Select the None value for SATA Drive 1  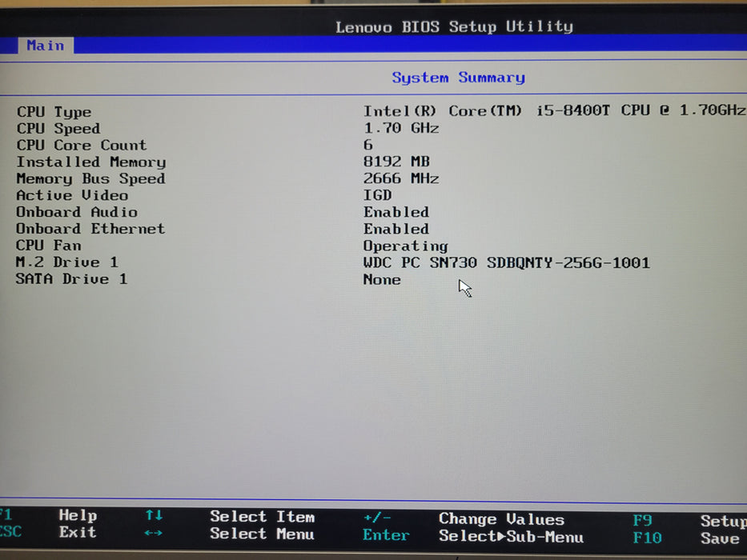(382, 279)
